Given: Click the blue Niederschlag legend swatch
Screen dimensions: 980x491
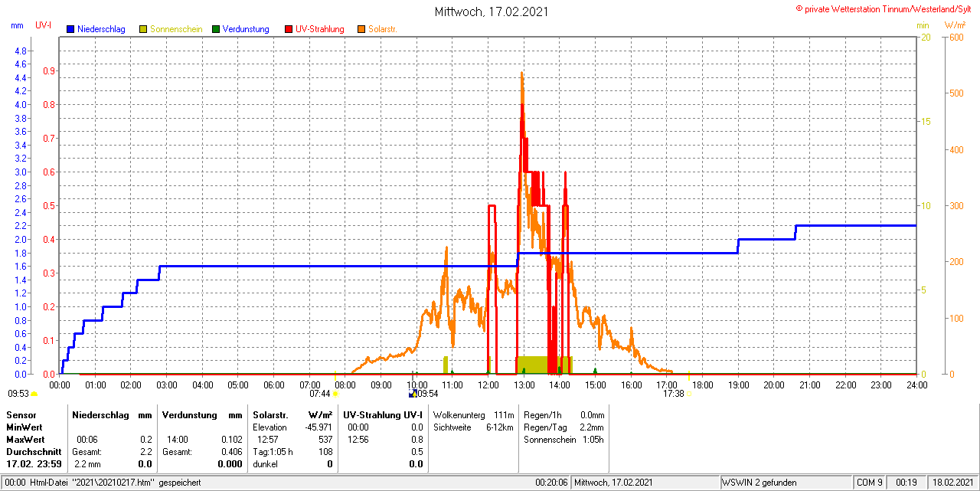Looking at the screenshot, I should (x=70, y=29).
